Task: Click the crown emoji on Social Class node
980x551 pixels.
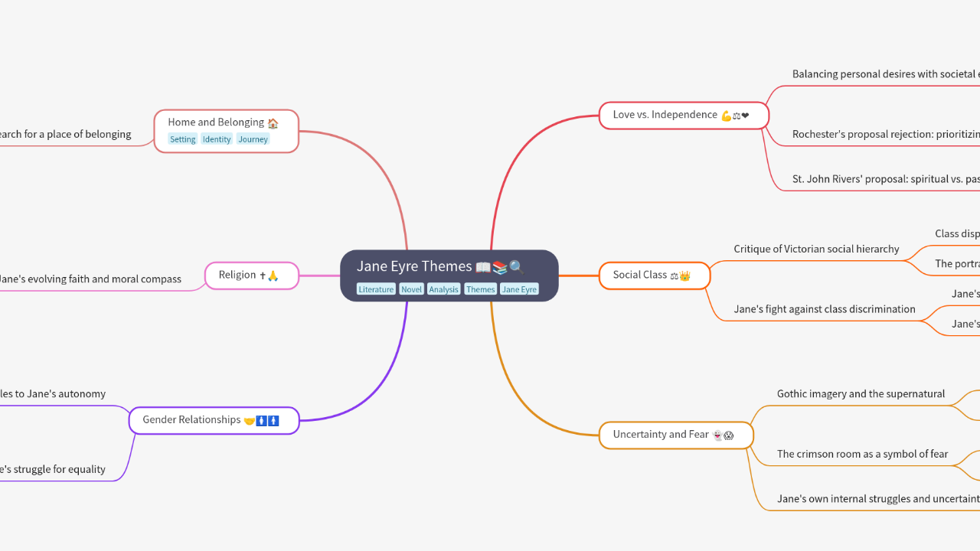Action: coord(684,275)
